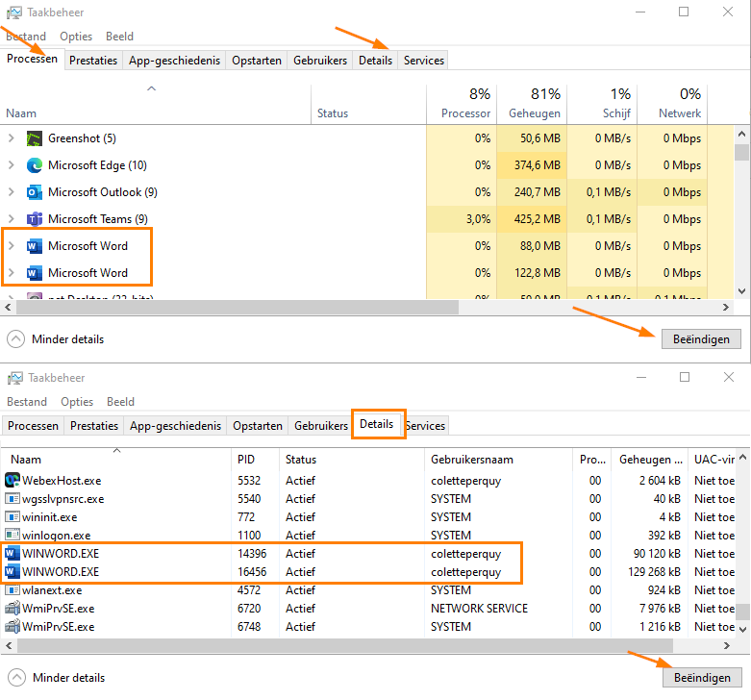Click right arrow of upper horizontal scrollbar
This screenshot has height=700, width=751.
[726, 308]
